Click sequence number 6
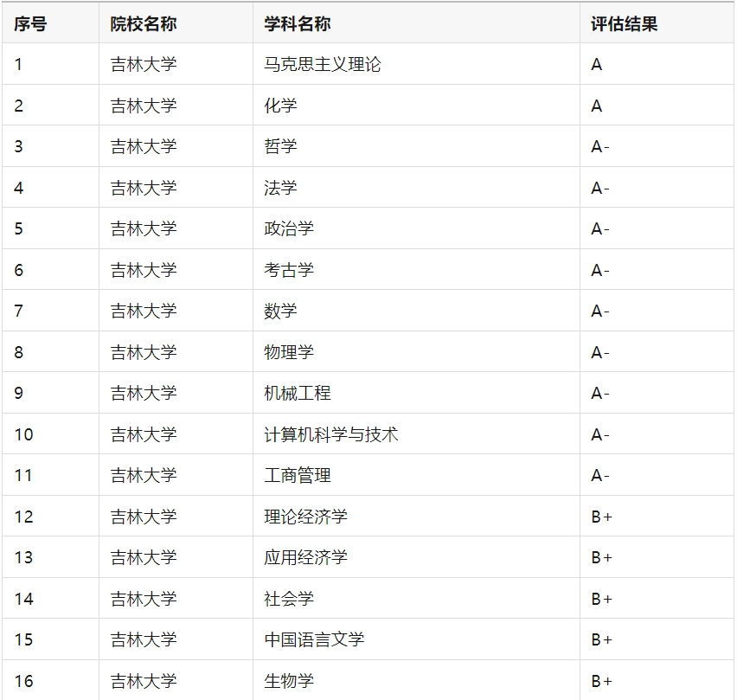The height and width of the screenshot is (700, 737). click(18, 270)
